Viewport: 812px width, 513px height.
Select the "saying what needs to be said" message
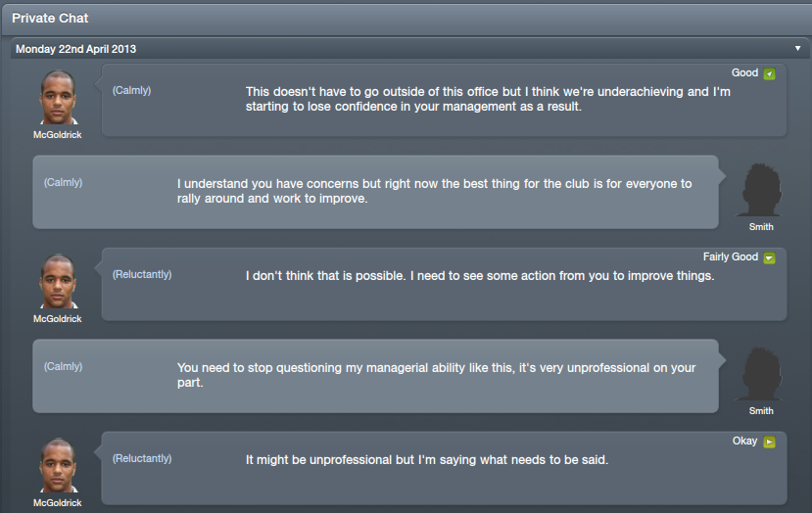coord(426,459)
